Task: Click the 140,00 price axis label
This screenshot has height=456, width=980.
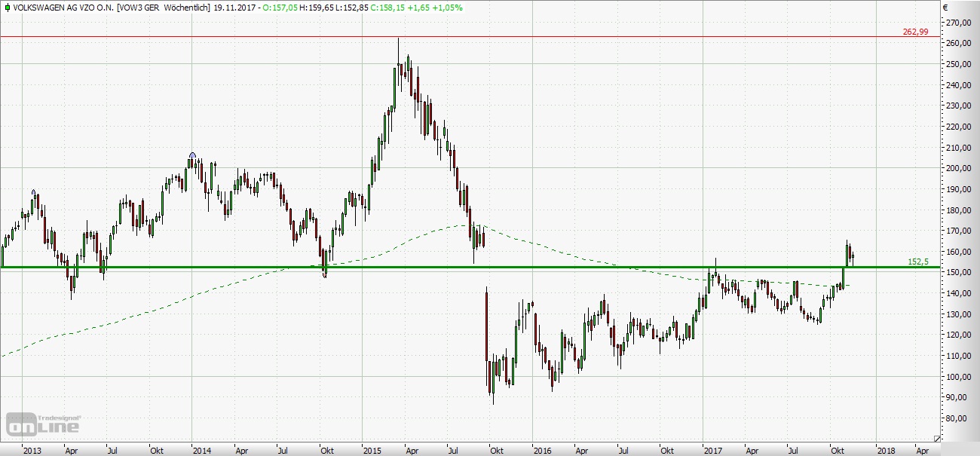Action: click(x=959, y=293)
